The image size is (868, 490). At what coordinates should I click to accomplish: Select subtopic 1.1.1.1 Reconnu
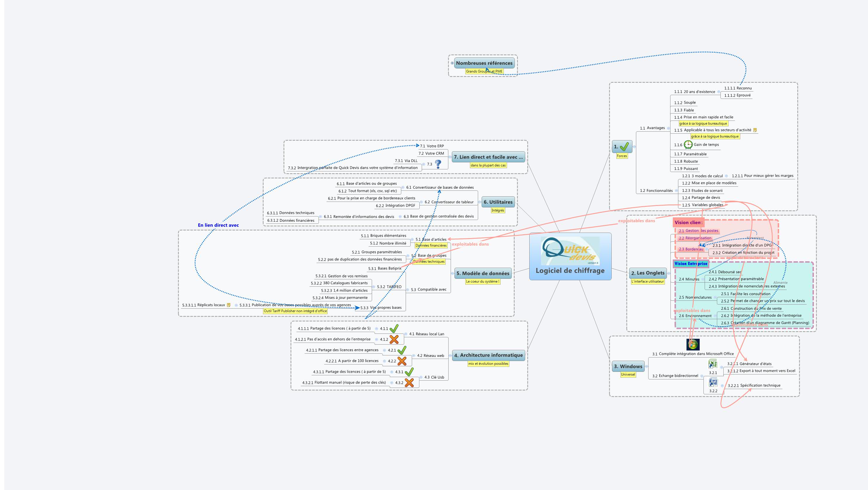(738, 88)
